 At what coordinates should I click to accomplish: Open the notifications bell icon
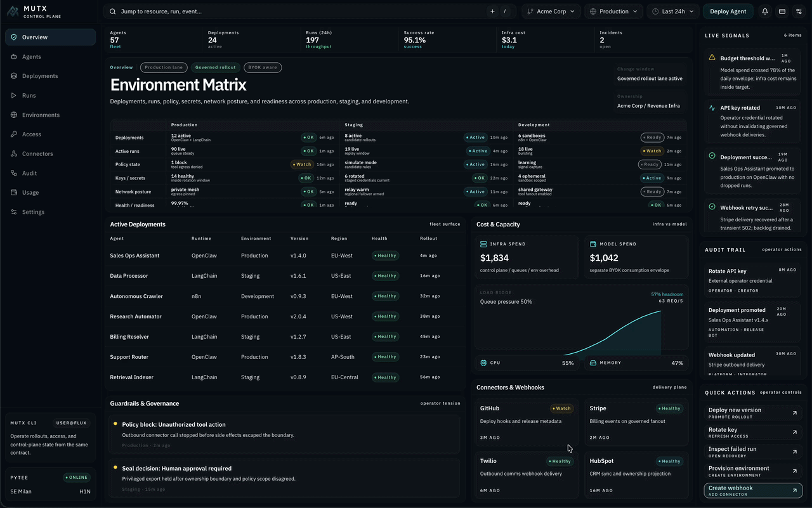(x=765, y=11)
